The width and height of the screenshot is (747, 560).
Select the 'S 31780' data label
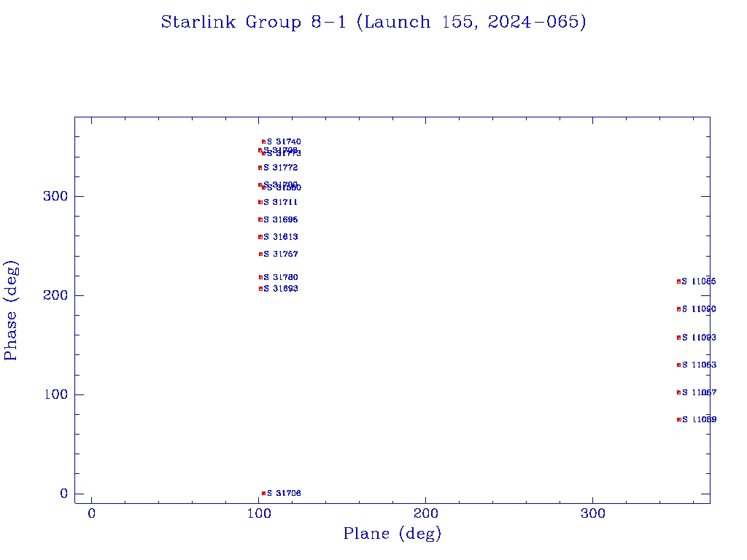coord(281,277)
